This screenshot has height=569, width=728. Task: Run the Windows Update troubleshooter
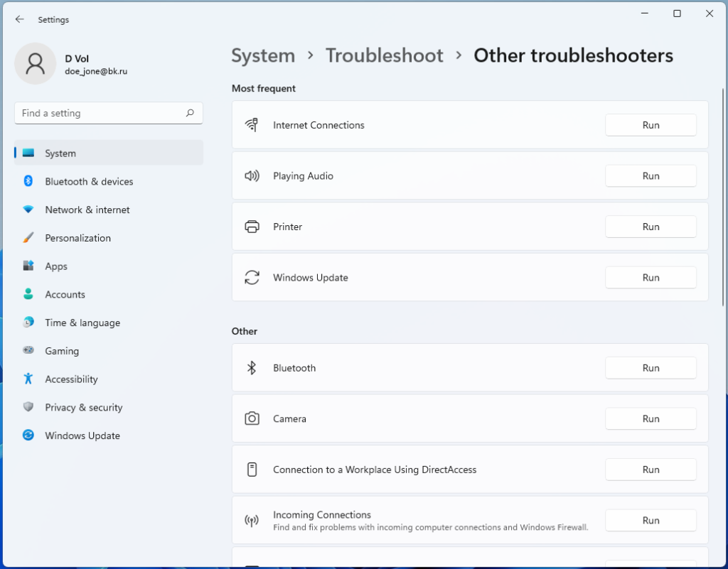650,277
